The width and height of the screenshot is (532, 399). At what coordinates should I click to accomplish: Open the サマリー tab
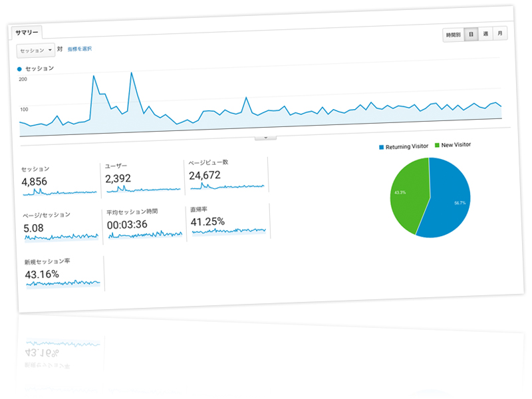(x=27, y=33)
